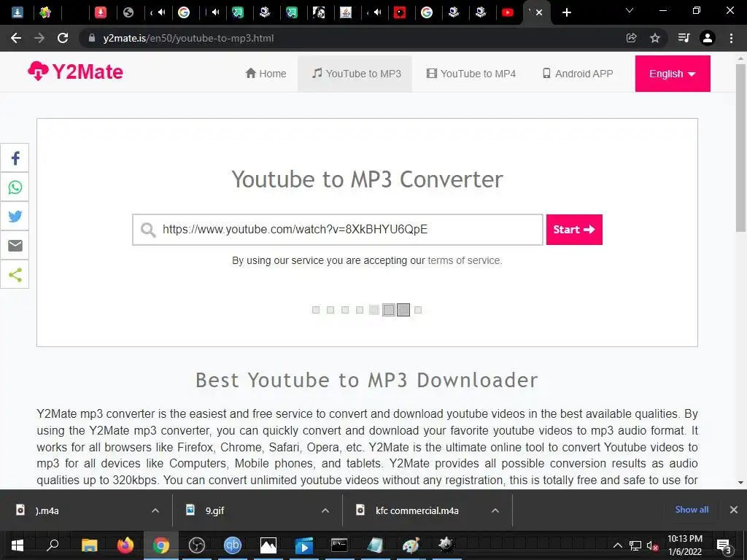
Task: Click the address bar URL
Action: 188,38
